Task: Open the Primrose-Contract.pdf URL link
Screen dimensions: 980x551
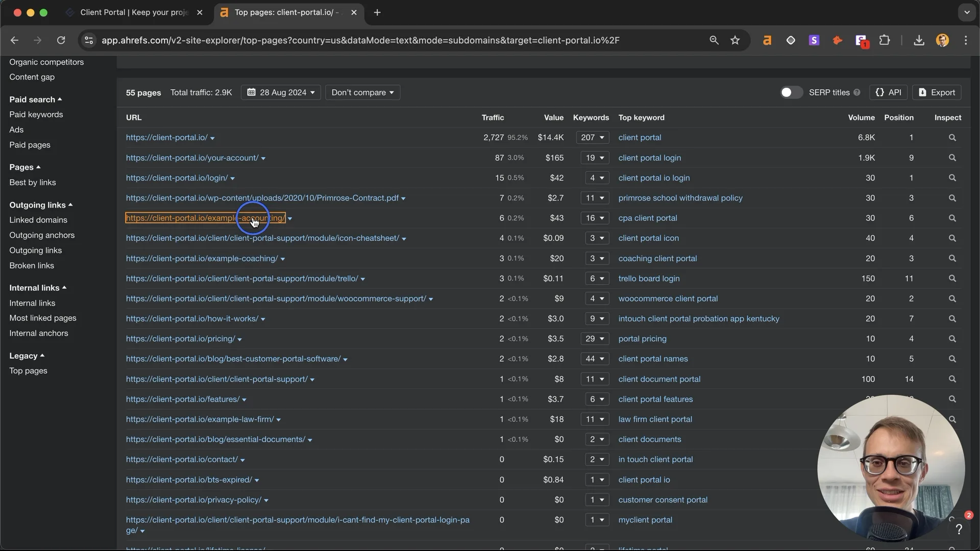Action: pos(262,198)
